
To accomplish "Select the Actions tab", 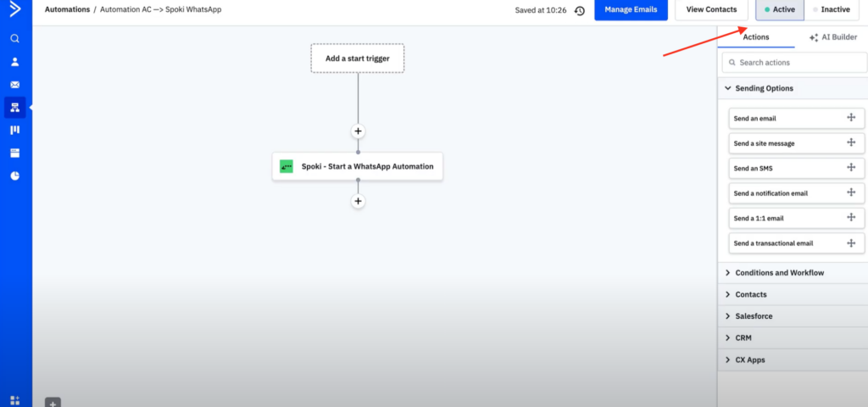I will coord(755,37).
